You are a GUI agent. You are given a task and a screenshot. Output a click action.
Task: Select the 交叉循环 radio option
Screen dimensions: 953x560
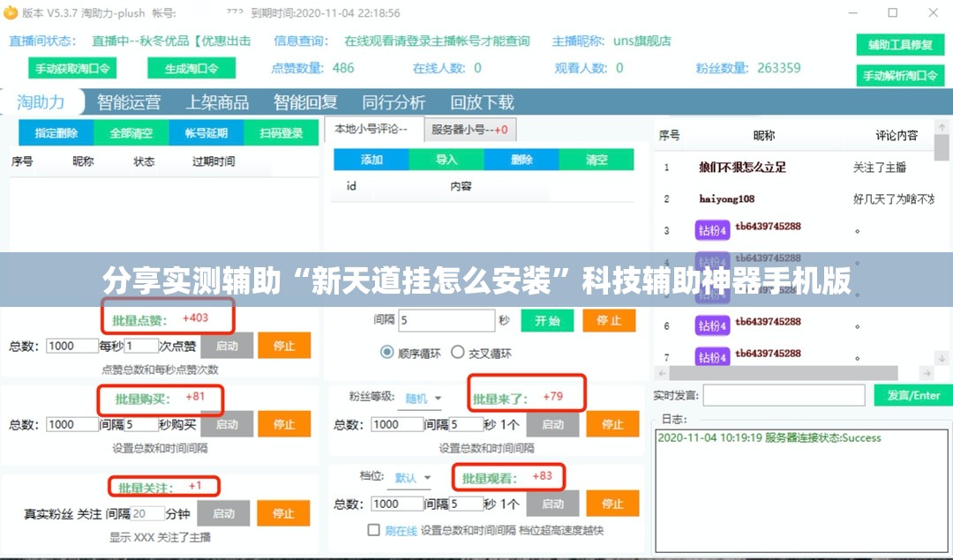[458, 352]
